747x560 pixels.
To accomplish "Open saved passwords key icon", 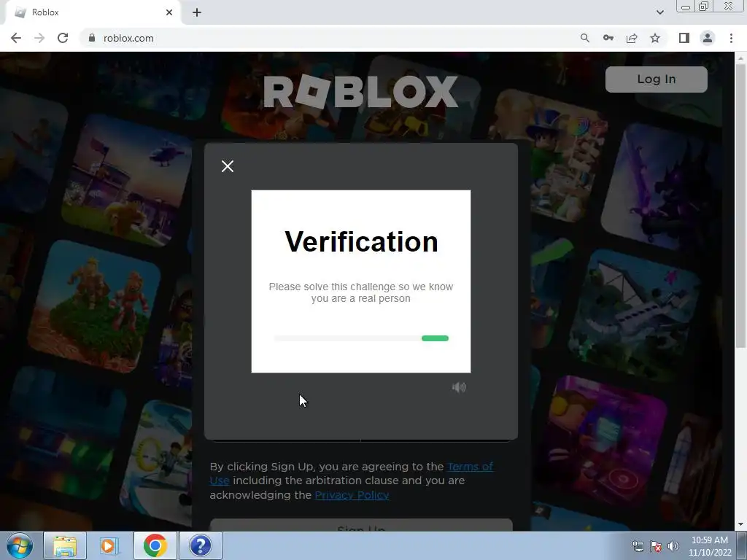I will click(608, 38).
